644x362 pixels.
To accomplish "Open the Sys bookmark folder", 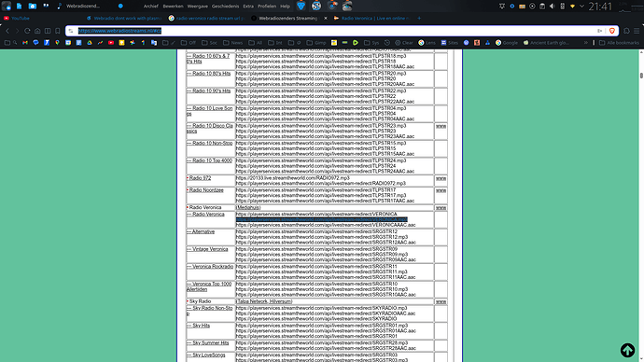I will (x=371, y=43).
